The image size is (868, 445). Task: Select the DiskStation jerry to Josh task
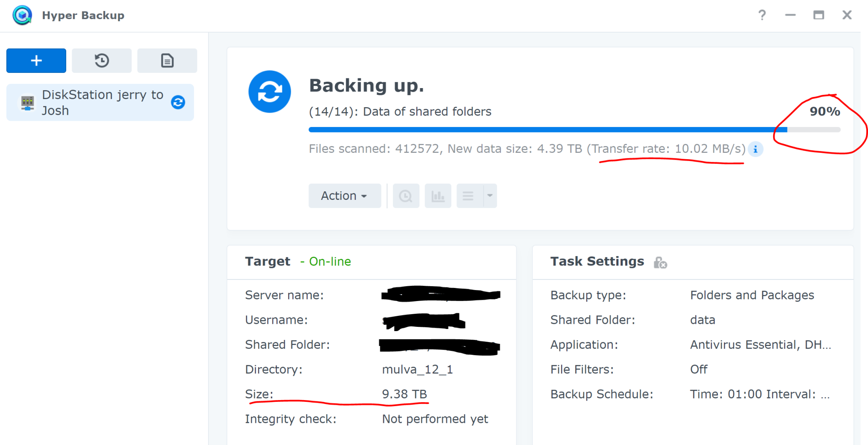[x=100, y=102]
